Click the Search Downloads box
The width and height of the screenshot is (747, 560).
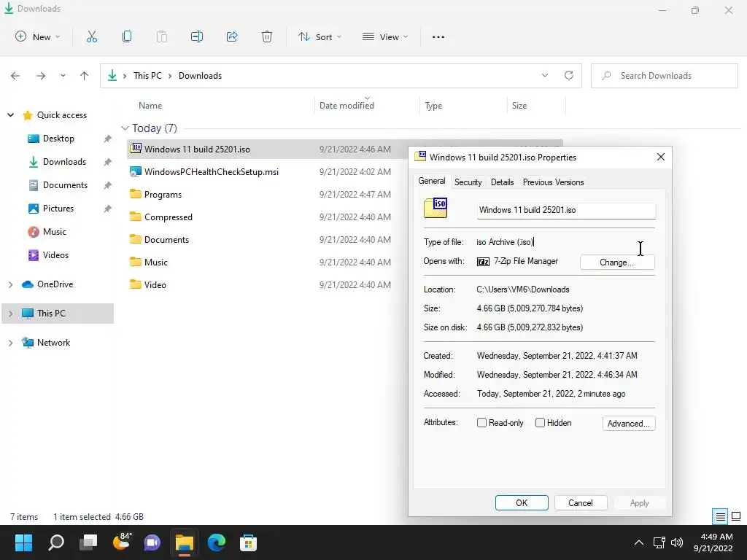click(665, 76)
